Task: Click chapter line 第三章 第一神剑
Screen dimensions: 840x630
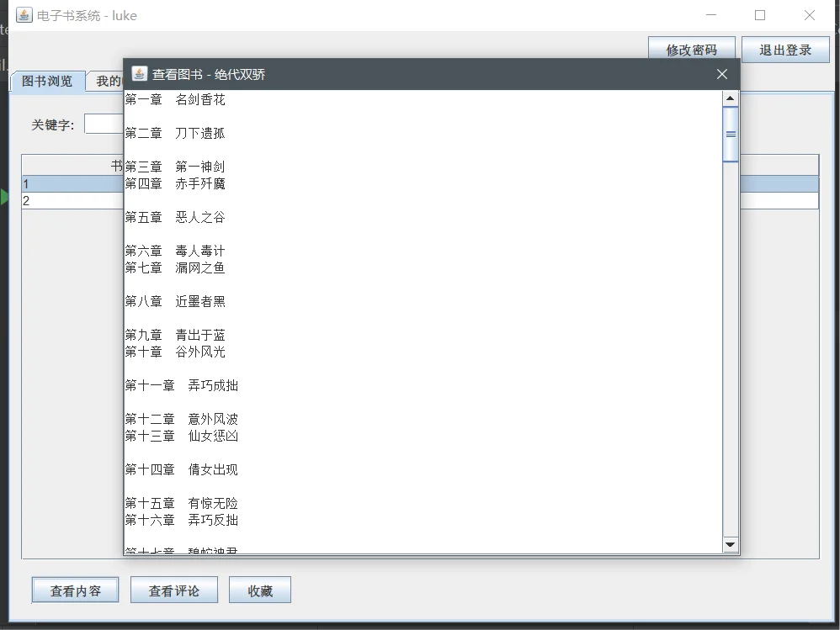Action: pos(175,167)
